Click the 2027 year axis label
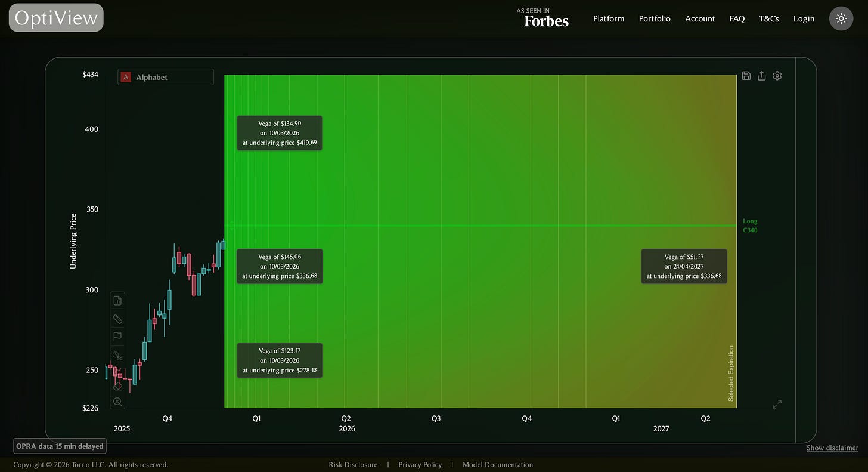The width and height of the screenshot is (868, 472). click(x=661, y=429)
